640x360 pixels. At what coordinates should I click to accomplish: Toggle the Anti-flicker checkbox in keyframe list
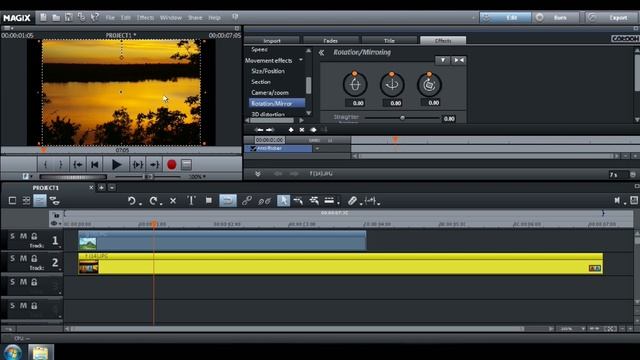pyautogui.click(x=253, y=149)
